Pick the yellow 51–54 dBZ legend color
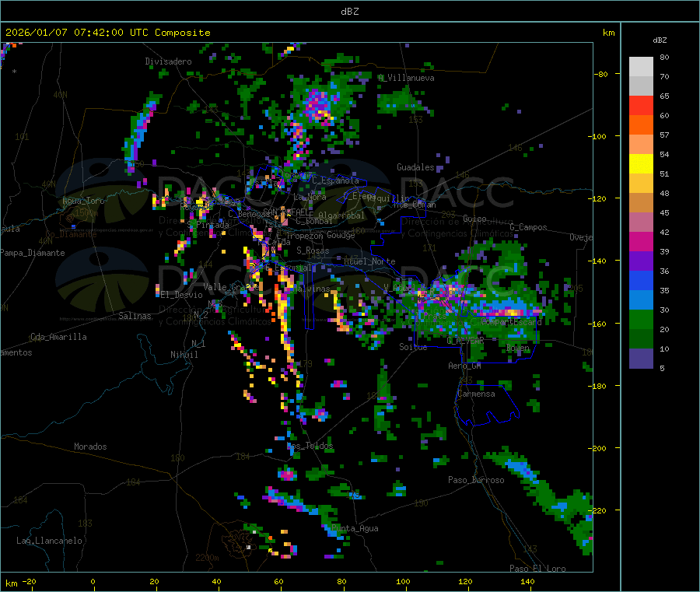The width and height of the screenshot is (700, 592). tap(641, 164)
